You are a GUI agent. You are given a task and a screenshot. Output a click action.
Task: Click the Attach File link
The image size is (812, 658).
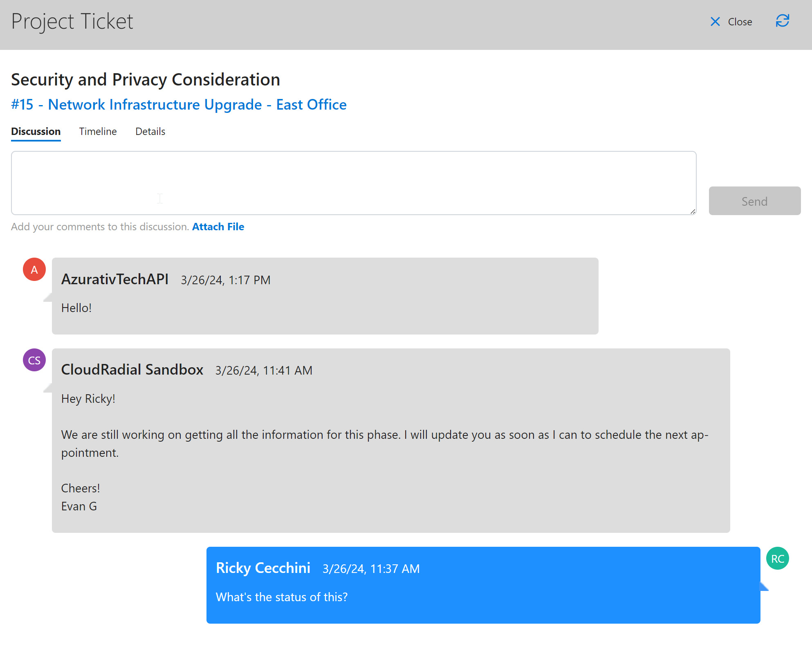point(218,227)
